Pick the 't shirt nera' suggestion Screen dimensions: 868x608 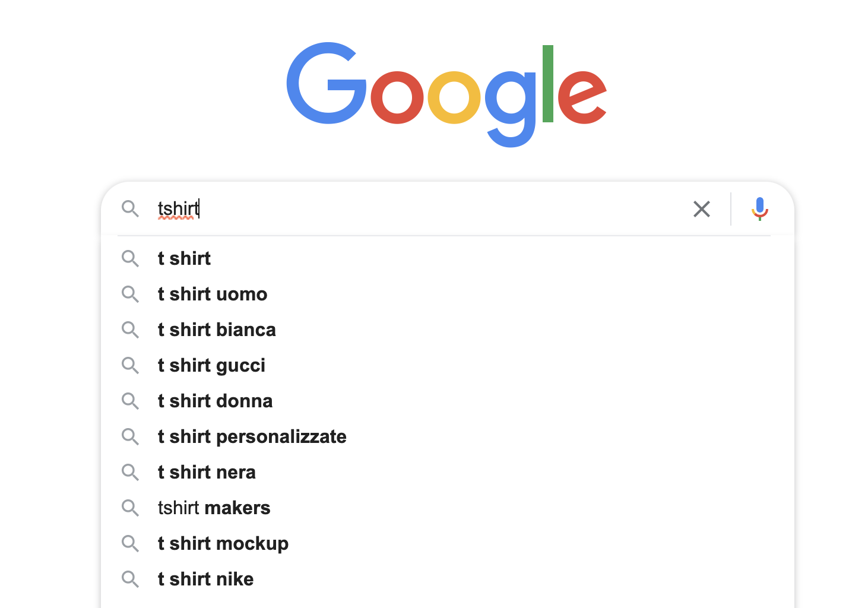207,473
